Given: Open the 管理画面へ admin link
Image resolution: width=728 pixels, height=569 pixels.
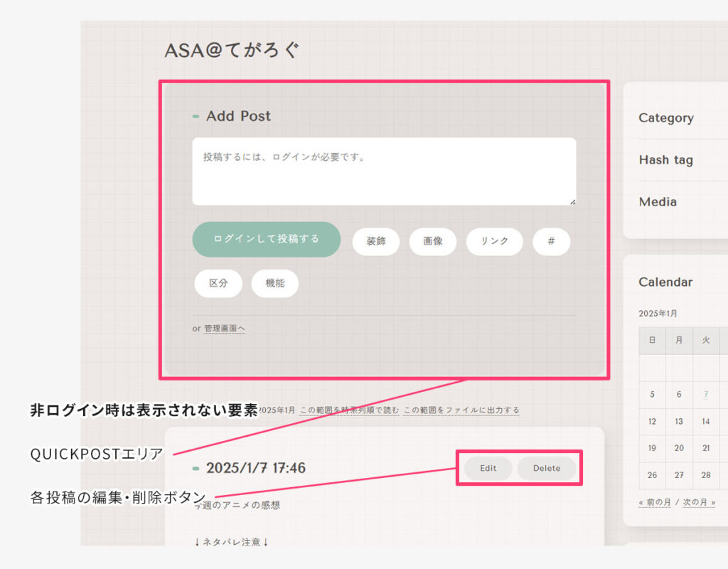Looking at the screenshot, I should click(x=225, y=329).
